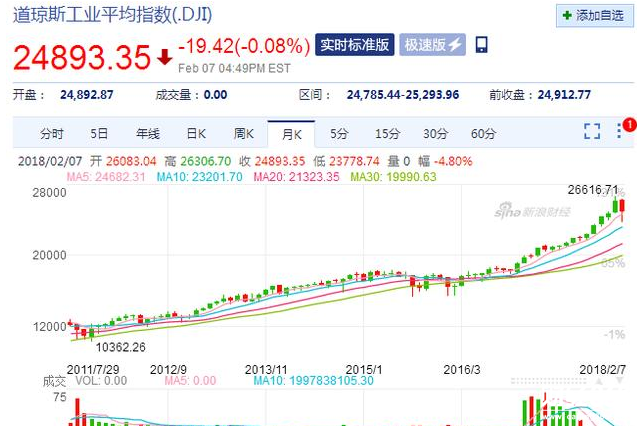637x426 pixels.
Task: Select the 分时 intraday chart tab
Action: (52, 133)
